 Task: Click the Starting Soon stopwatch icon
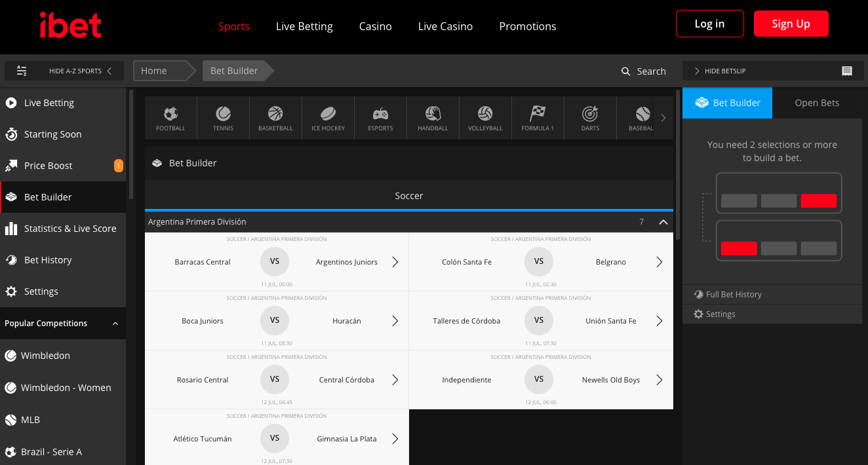(x=11, y=134)
